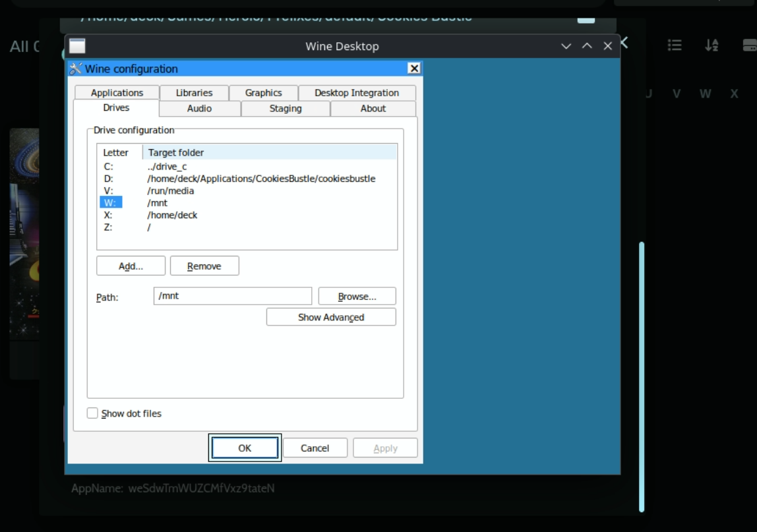
Task: Select the Desktop Integration tab
Action: [357, 93]
